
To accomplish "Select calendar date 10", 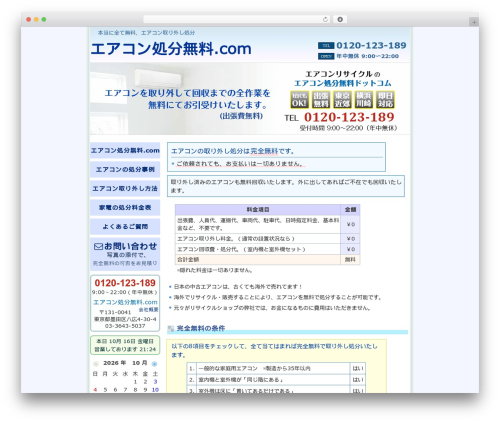I will click(155, 390).
